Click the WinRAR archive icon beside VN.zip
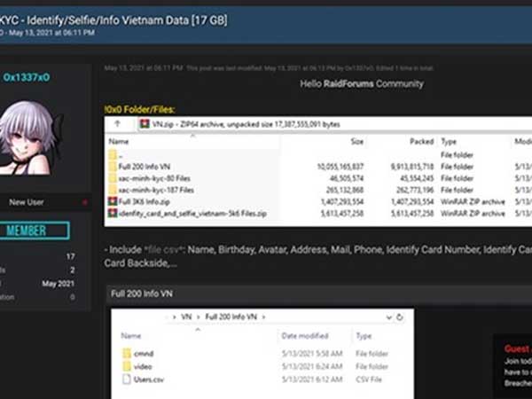Viewport: 532px width, 399px height. click(145, 124)
